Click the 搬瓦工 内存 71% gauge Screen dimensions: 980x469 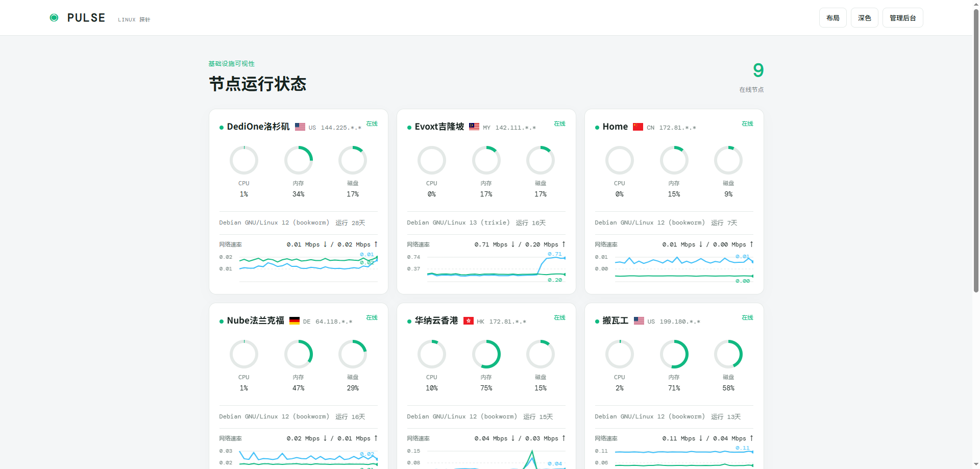pyautogui.click(x=674, y=354)
